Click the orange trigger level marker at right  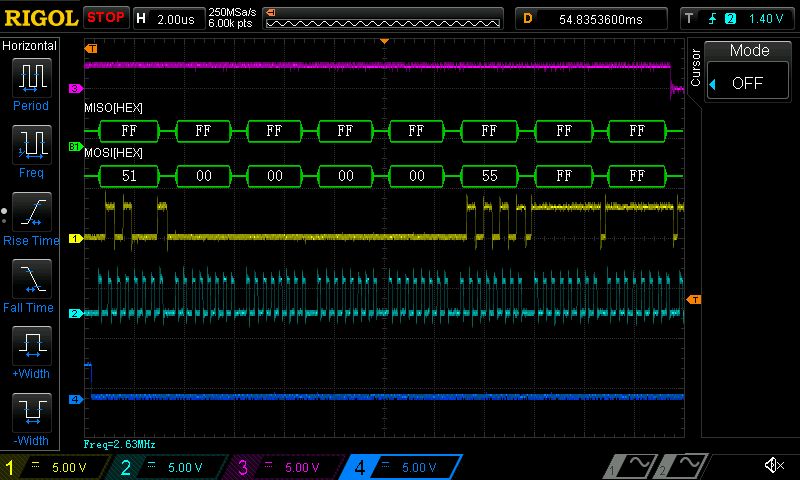click(694, 300)
